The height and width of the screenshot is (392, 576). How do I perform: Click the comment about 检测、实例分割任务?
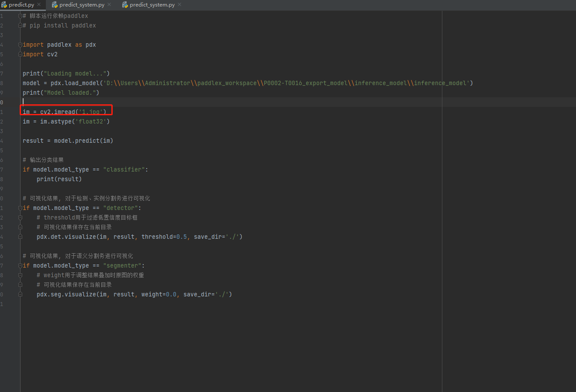coord(86,198)
